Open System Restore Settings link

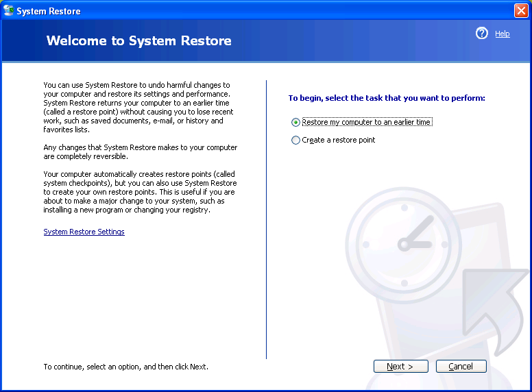84,232
